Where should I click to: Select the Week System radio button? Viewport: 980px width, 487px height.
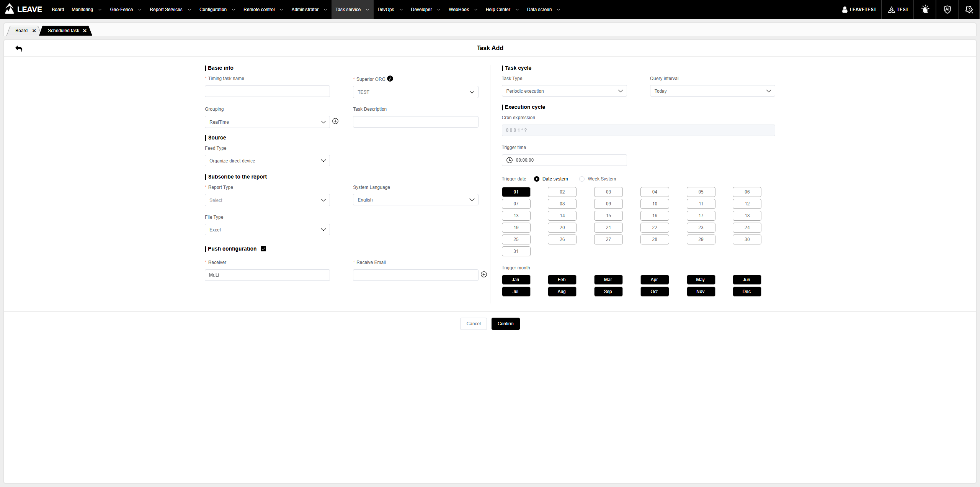coord(582,179)
